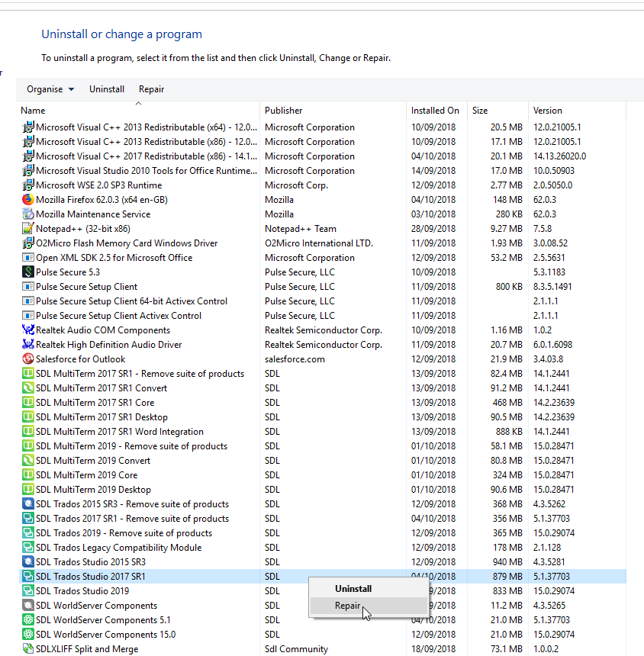
Task: Click the Pulse Secure Setup Client icon
Action: click(x=28, y=287)
